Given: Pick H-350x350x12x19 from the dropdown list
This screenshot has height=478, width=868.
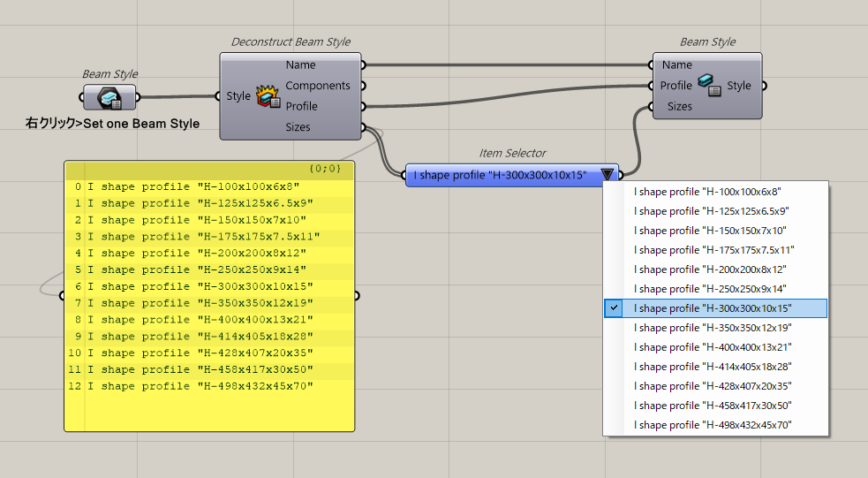Looking at the screenshot, I should pyautogui.click(x=714, y=328).
